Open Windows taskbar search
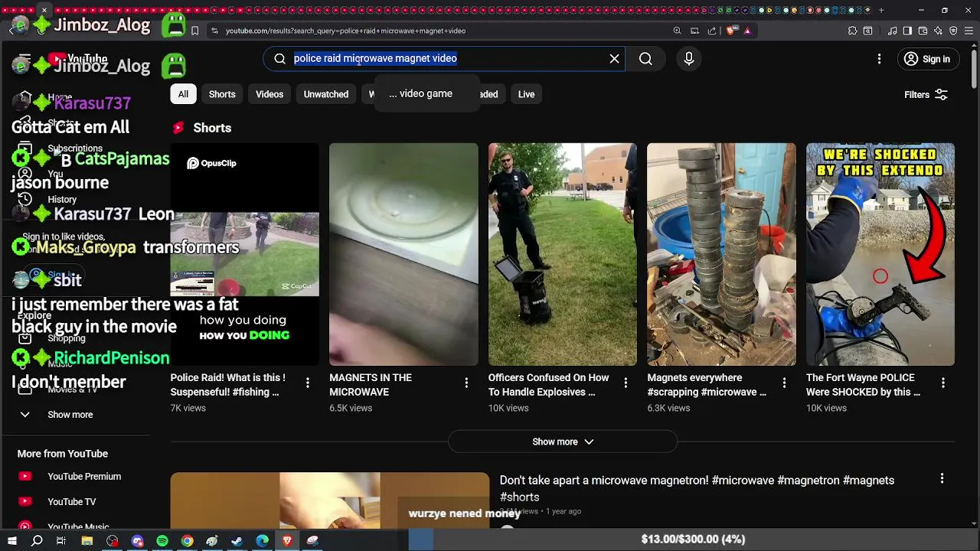This screenshot has height=551, width=980. click(x=37, y=540)
